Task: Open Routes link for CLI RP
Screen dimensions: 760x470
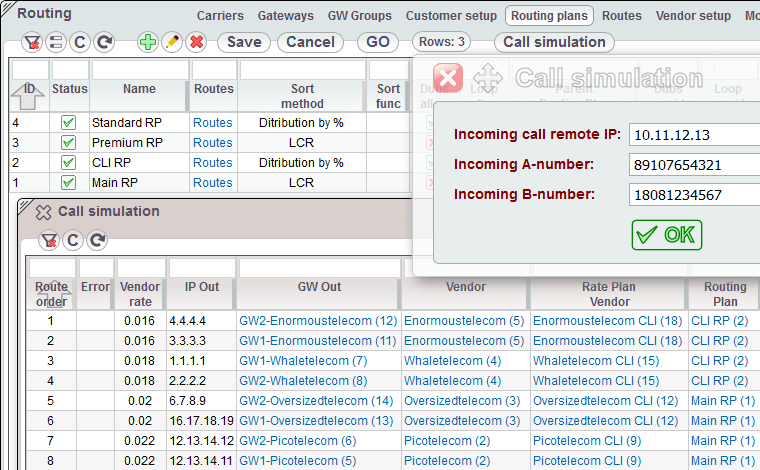Action: 213,162
